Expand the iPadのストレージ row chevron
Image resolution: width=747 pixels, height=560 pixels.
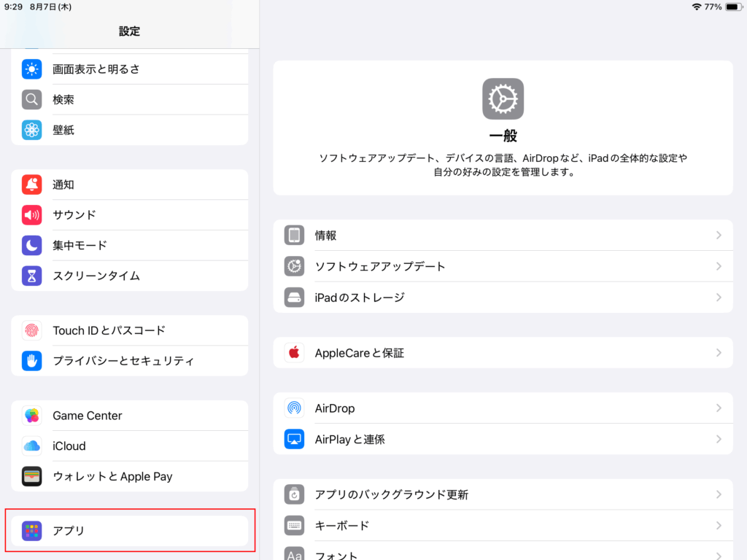719,297
